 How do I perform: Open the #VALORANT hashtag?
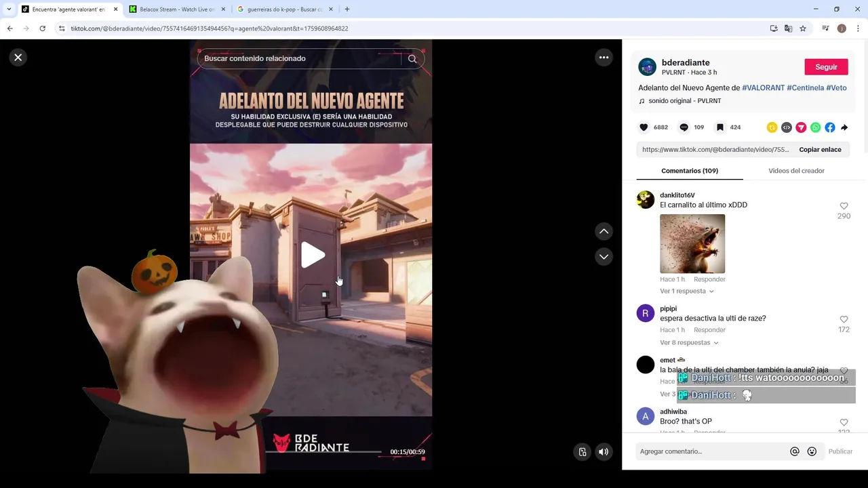(x=763, y=88)
